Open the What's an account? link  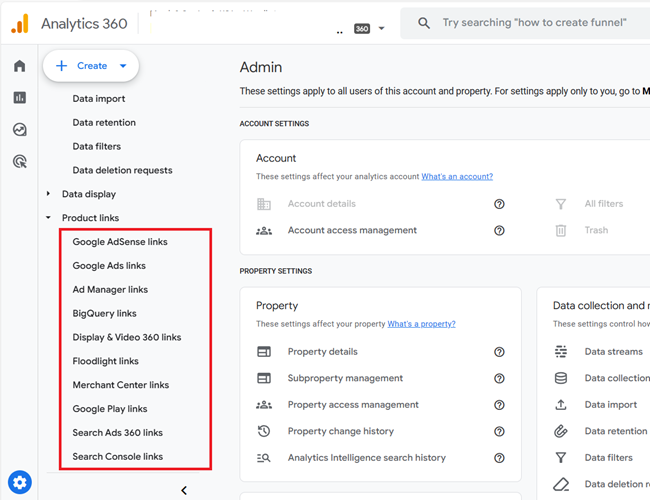pos(457,177)
